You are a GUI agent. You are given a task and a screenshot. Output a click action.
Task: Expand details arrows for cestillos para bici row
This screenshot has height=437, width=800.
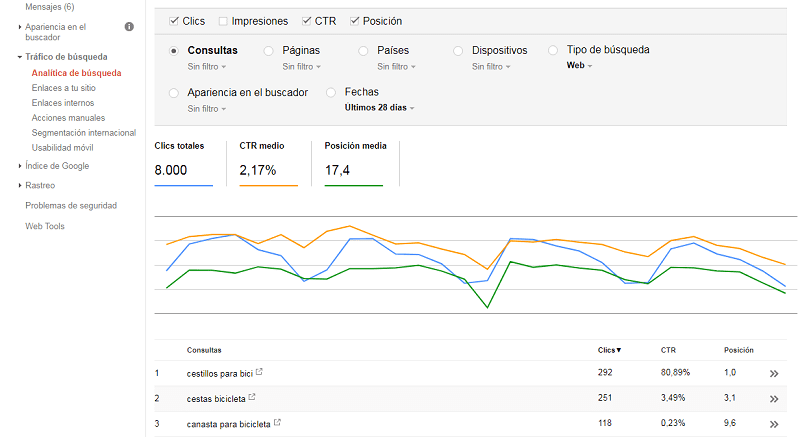(773, 373)
